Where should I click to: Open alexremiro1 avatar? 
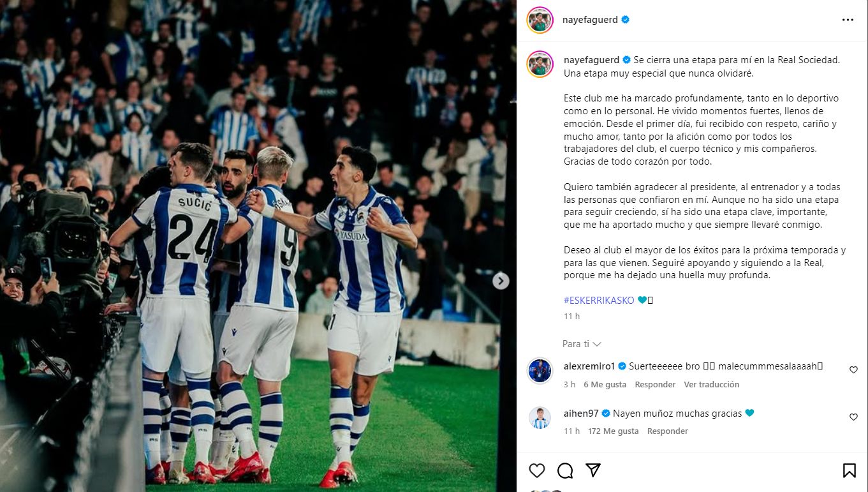(x=540, y=371)
